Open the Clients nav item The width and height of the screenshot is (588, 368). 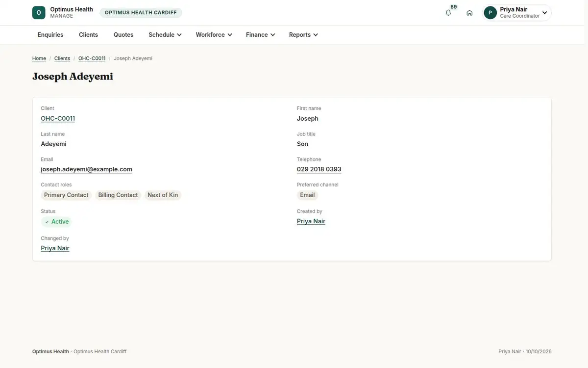pos(88,35)
